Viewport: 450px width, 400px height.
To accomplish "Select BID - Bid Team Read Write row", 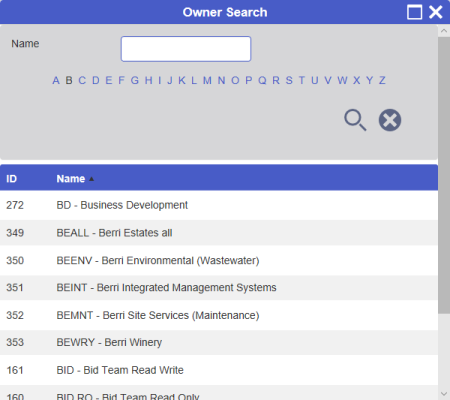I will coord(219,370).
